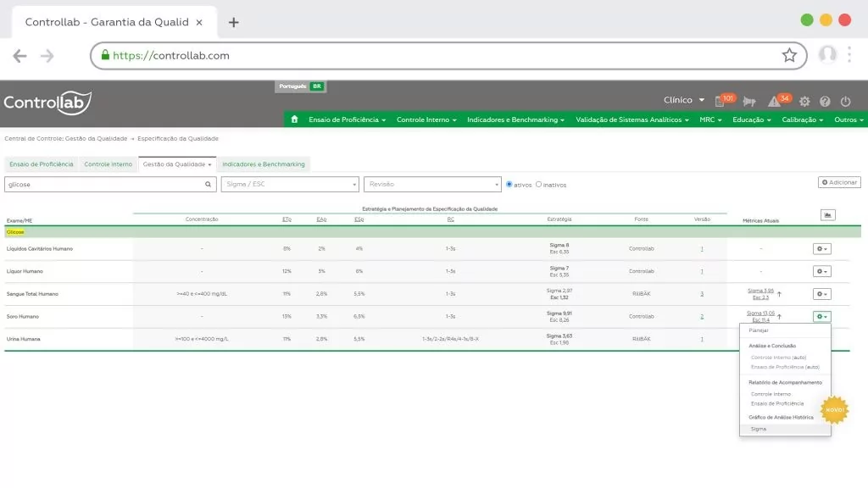Screen dimensions: 868x488
Task: Switch to the Gestão da Qualidade tab
Action: click(175, 164)
